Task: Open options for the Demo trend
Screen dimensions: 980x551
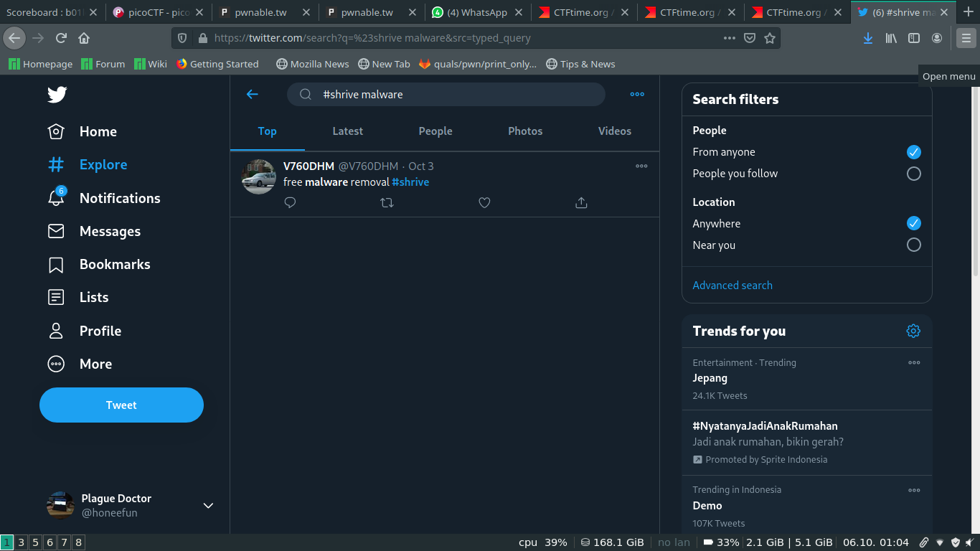Action: (x=914, y=490)
